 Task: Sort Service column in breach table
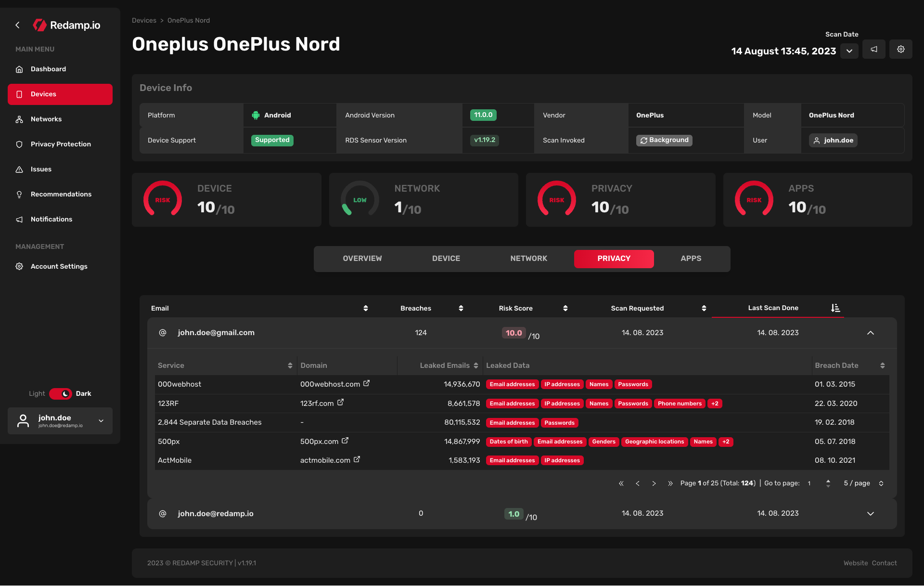290,366
